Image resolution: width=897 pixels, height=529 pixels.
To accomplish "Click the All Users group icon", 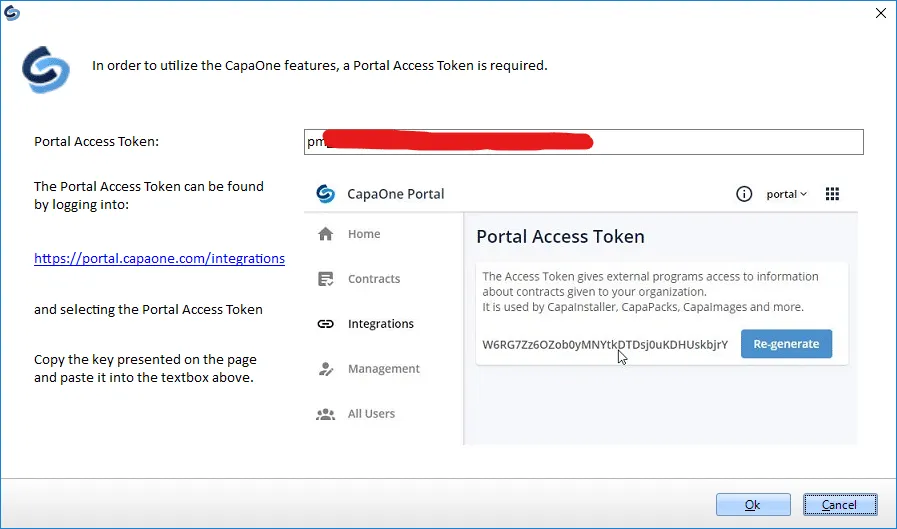I will coord(326,414).
